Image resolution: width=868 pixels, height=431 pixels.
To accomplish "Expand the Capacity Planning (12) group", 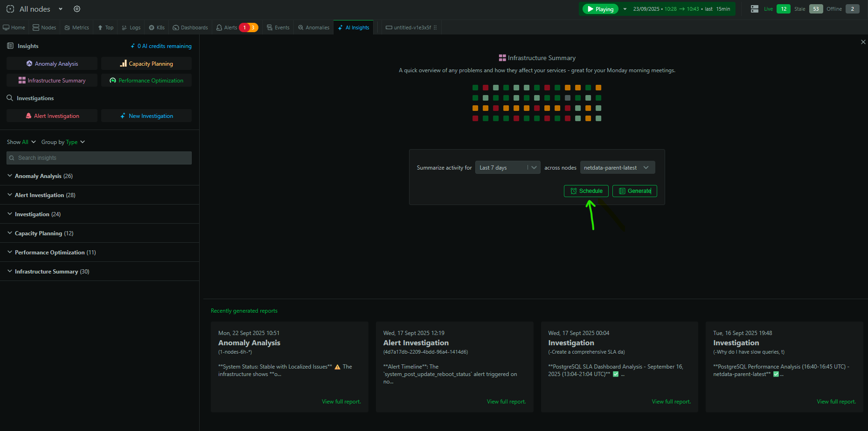I will pos(44,233).
